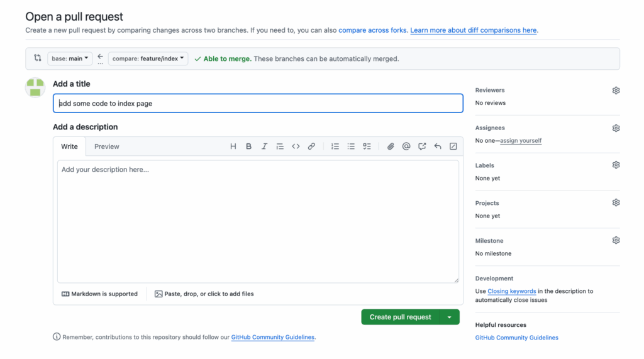Apply bold formatting in description toolbar
644x359 pixels.
pyautogui.click(x=248, y=146)
